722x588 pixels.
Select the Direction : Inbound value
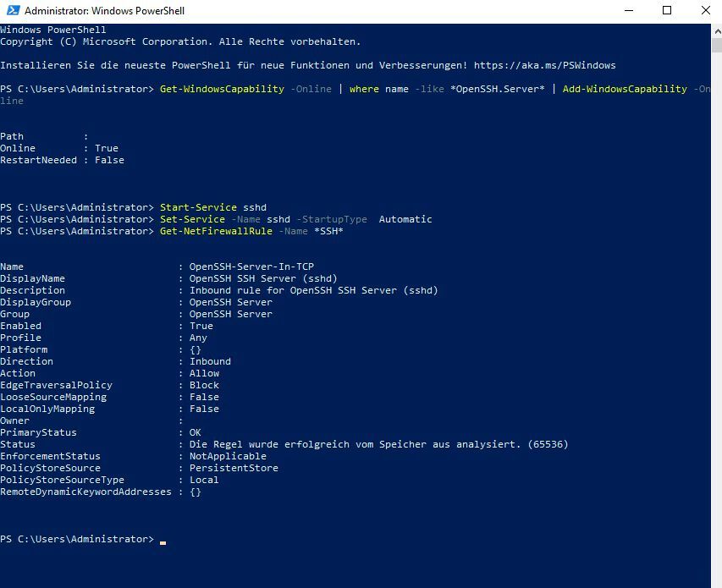[x=210, y=360]
